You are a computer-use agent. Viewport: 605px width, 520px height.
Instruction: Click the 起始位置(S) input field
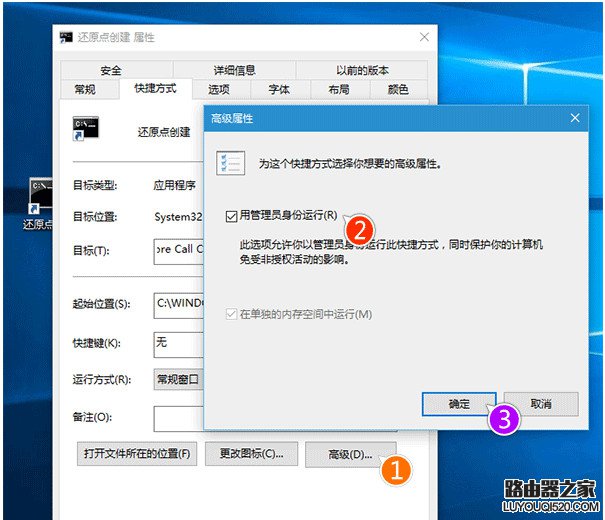179,306
